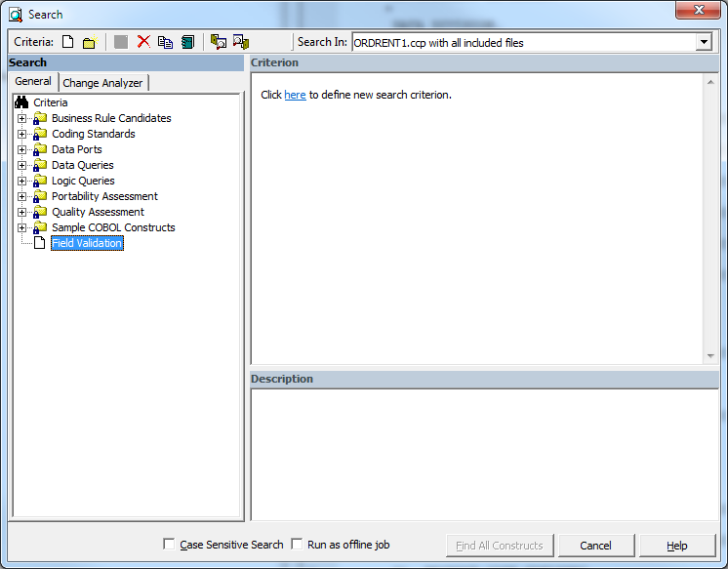Viewport: 728px width, 569px height.
Task: Check the Run as offline job box
Action: [x=297, y=545]
